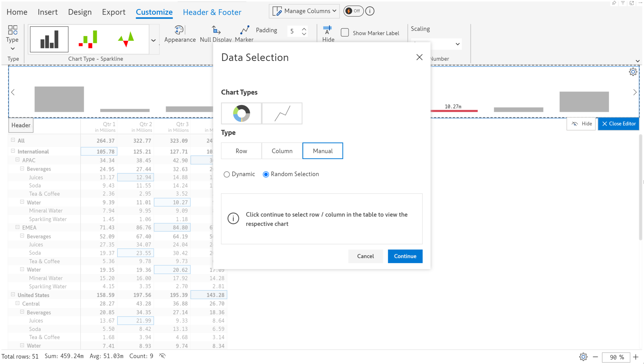The height and width of the screenshot is (364, 644).
Task: Increase the Padding value stepper
Action: click(304, 29)
